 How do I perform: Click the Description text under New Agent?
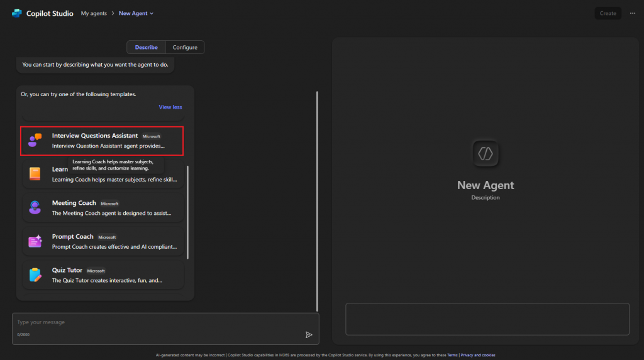(486, 197)
